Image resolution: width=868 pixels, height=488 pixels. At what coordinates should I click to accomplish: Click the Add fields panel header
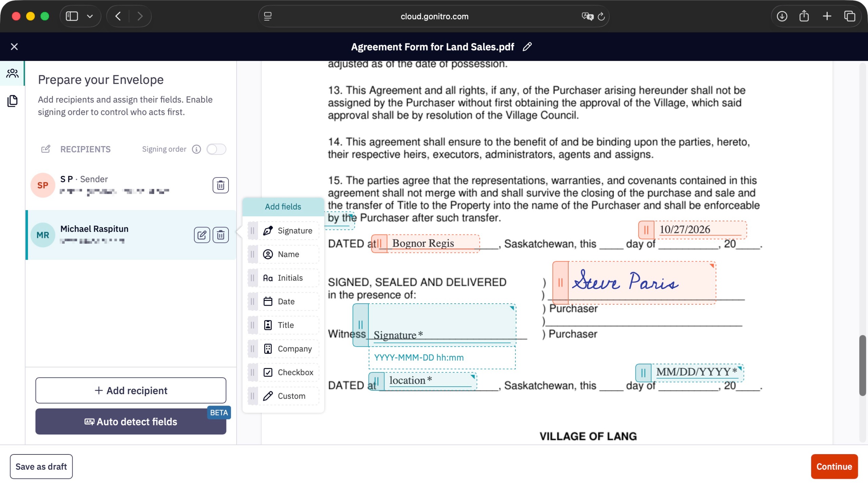[x=283, y=207]
